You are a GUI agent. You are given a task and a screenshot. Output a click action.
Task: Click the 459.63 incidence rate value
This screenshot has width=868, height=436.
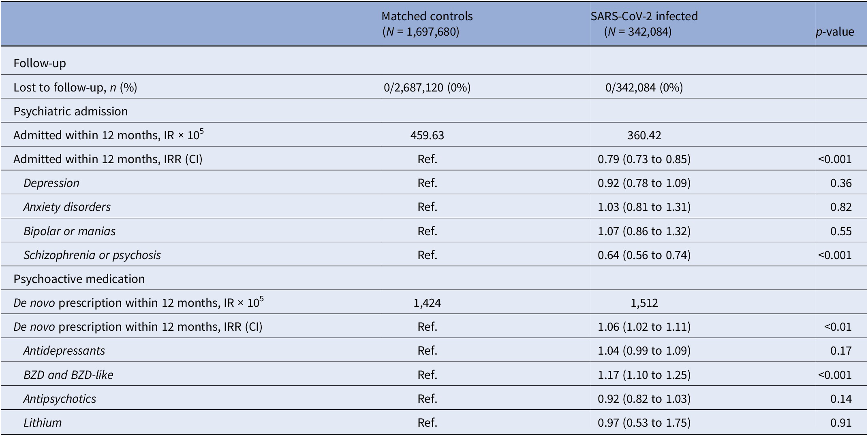(x=427, y=135)
